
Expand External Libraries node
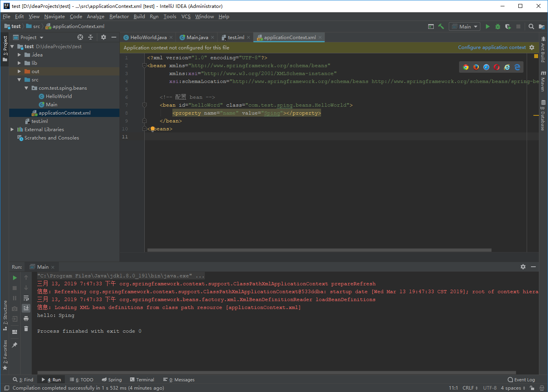tap(12, 130)
